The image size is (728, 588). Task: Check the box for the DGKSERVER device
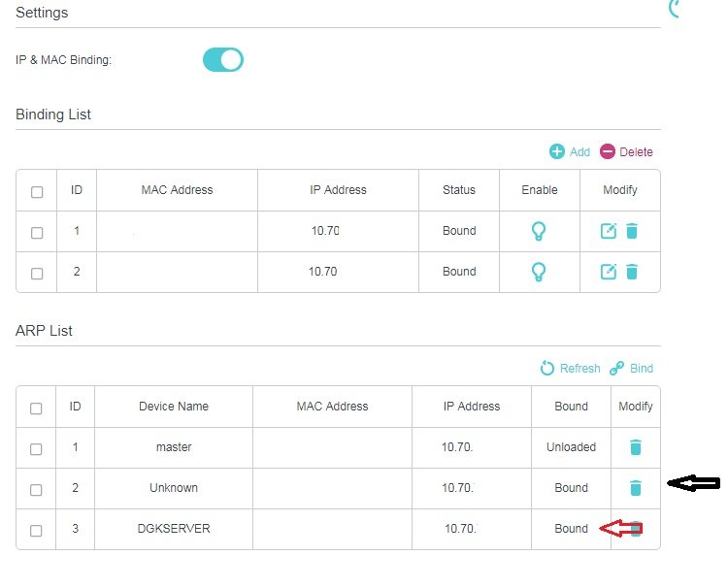pyautogui.click(x=36, y=531)
